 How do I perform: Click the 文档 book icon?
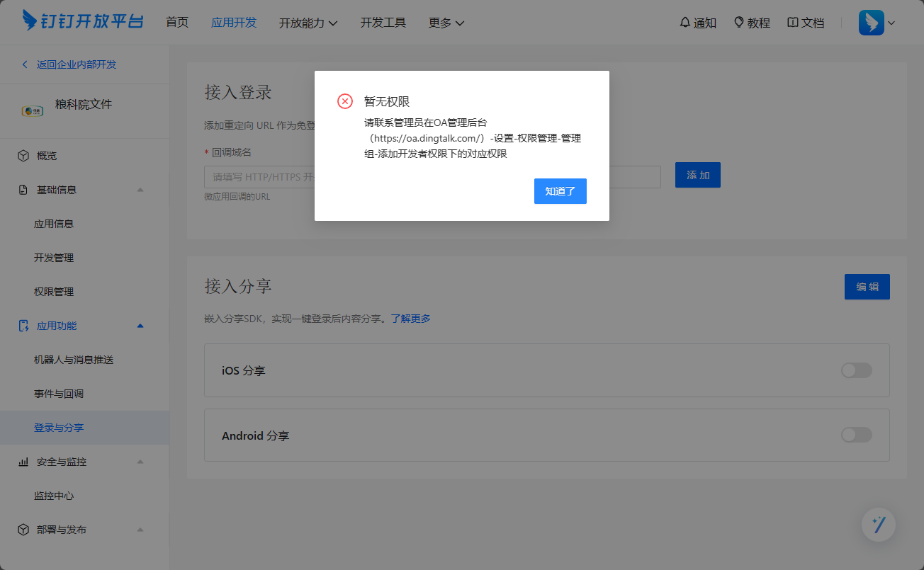[793, 23]
